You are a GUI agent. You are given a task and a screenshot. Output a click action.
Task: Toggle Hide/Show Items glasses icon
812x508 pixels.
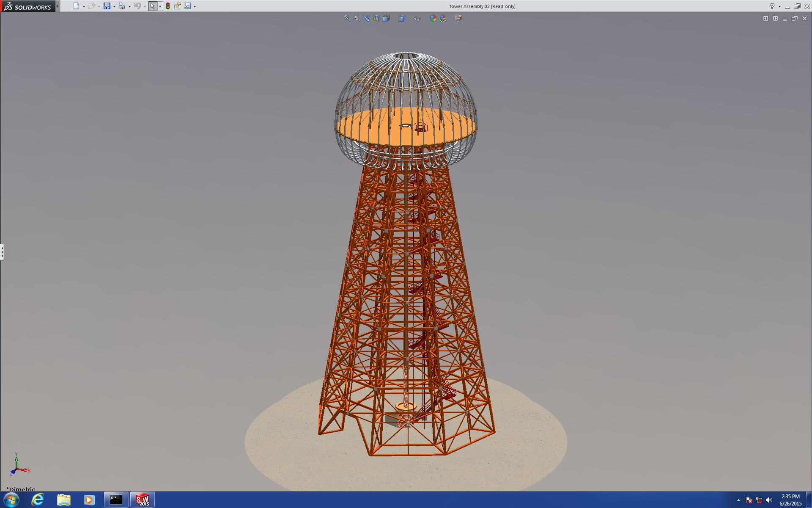(x=417, y=18)
